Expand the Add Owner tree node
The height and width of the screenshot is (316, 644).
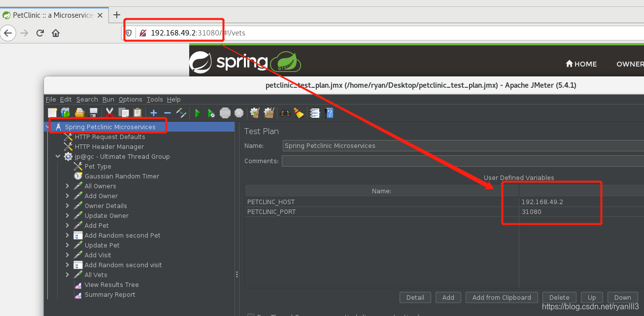pyautogui.click(x=68, y=196)
